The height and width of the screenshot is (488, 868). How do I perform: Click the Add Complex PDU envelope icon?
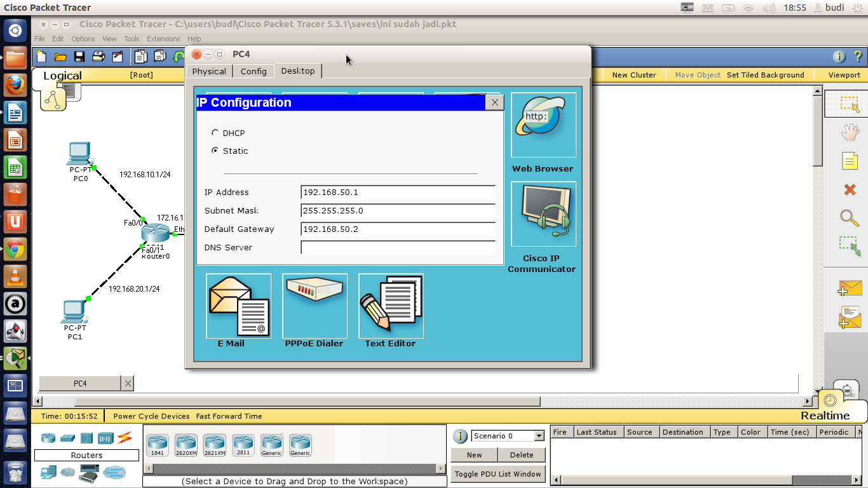(850, 316)
